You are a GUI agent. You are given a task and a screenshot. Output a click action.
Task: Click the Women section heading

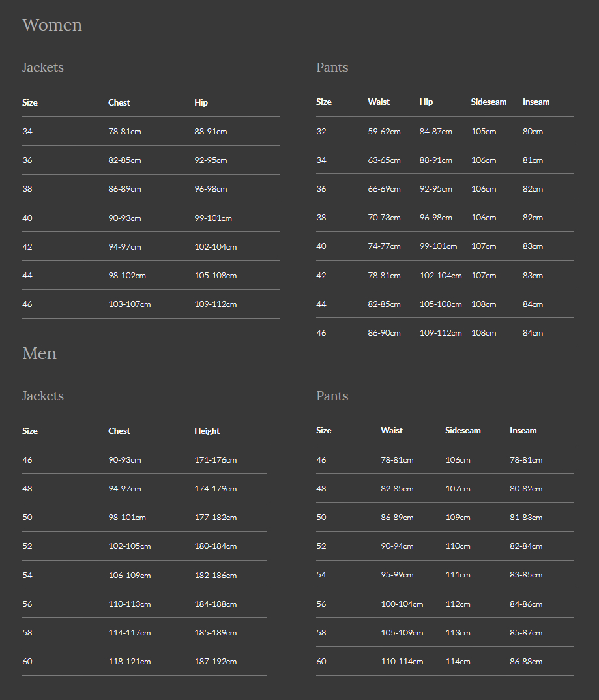pos(52,25)
